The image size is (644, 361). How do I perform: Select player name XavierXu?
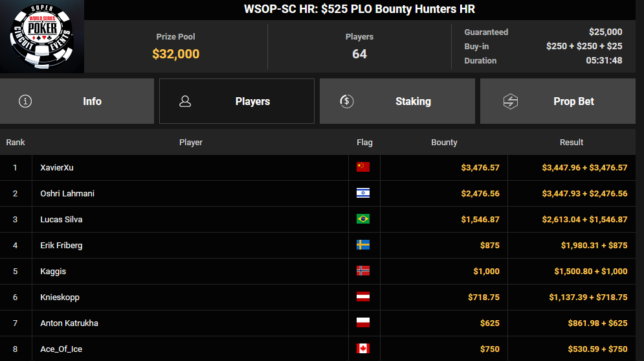click(58, 167)
